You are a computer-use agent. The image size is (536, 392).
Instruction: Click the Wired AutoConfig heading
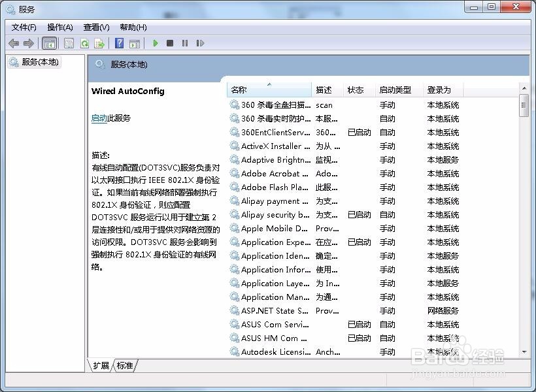click(128, 91)
